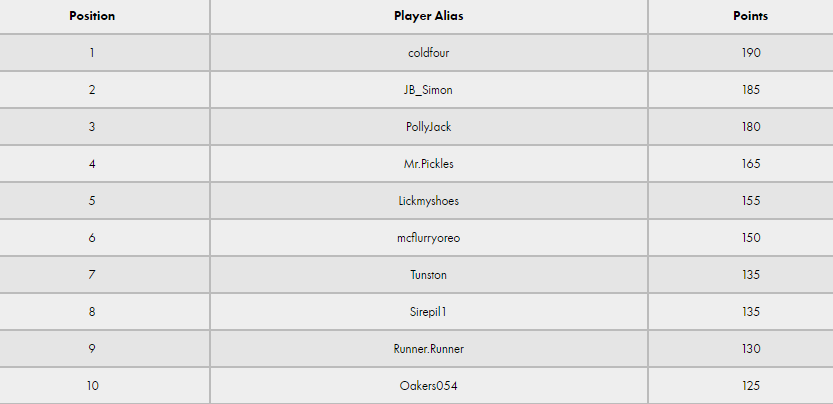Click the 165 points cell
833x404 pixels.
coord(751,164)
